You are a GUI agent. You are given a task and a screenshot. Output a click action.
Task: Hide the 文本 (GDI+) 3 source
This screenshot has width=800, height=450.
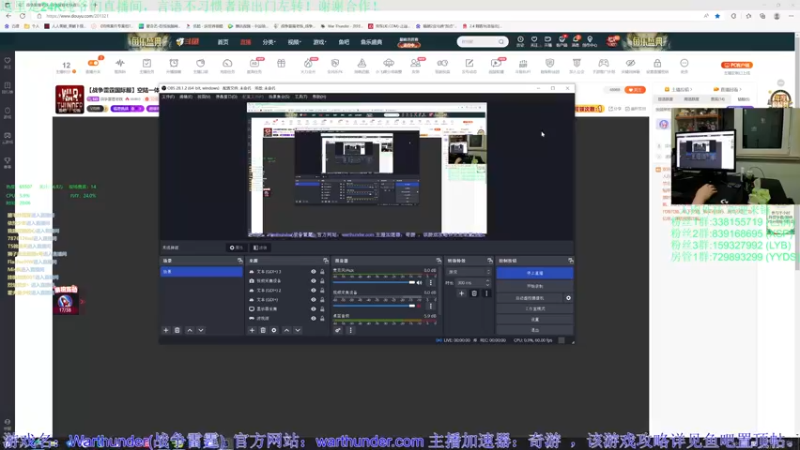(x=313, y=272)
